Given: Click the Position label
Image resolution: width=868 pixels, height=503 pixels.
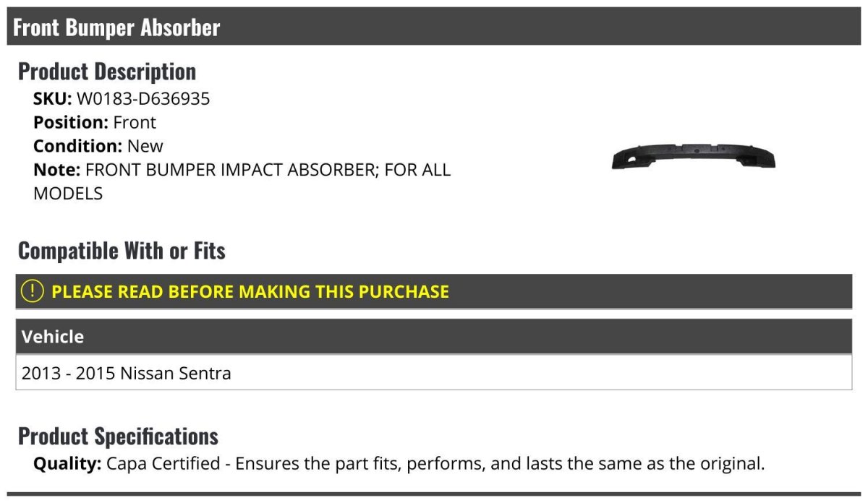Looking at the screenshot, I should click(x=71, y=122).
